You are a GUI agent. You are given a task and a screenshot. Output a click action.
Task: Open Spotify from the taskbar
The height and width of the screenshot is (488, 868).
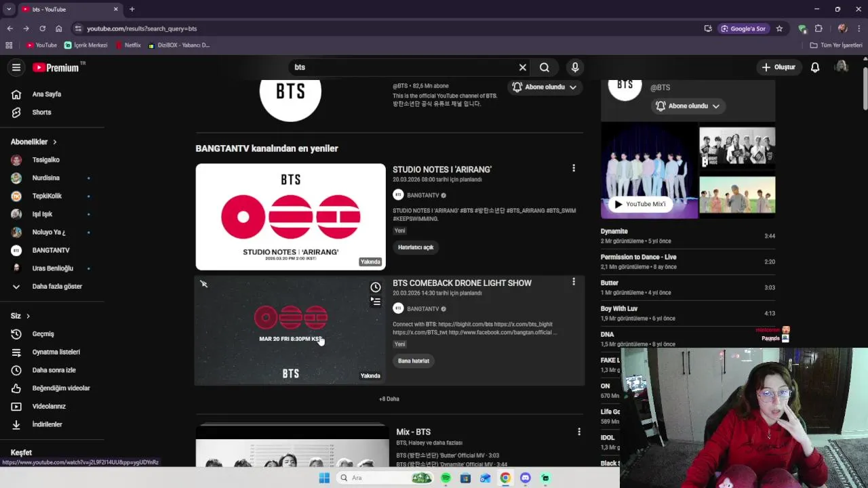446,478
